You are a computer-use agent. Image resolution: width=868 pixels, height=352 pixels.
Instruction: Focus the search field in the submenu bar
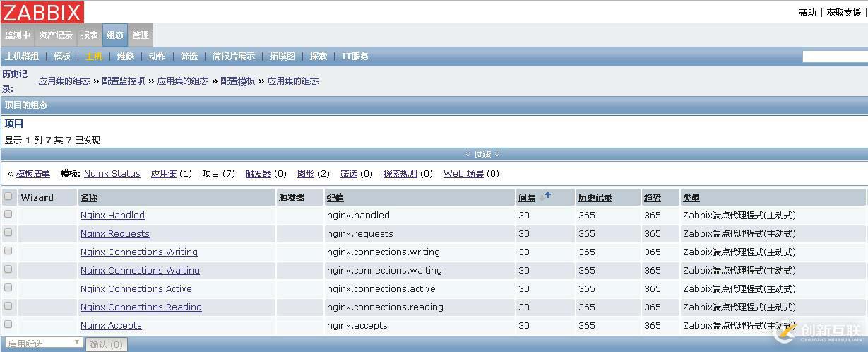point(834,57)
